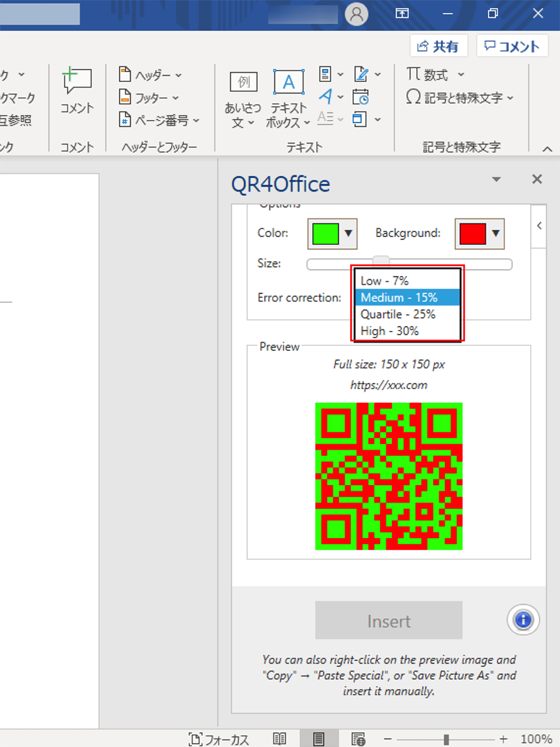
Task: Click the zoom slider handle
Action: click(x=446, y=739)
